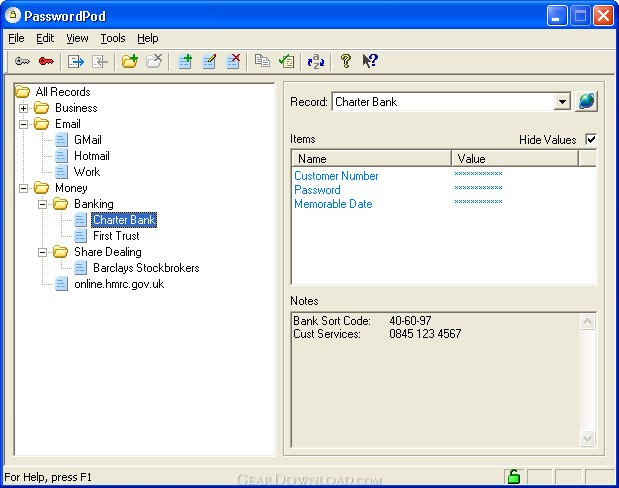Click the Value column header
This screenshot has width=619, height=488.
coord(515,159)
